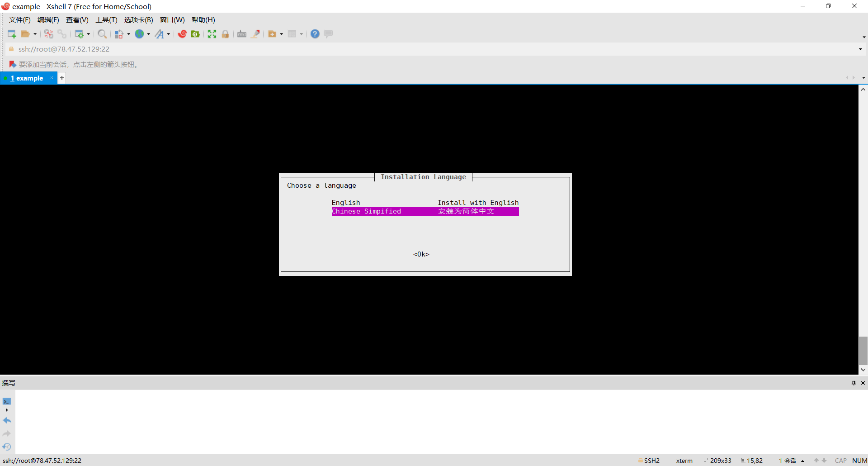The image size is (868, 466).
Task: Pin the 撰写 compose panel
Action: [x=854, y=383]
